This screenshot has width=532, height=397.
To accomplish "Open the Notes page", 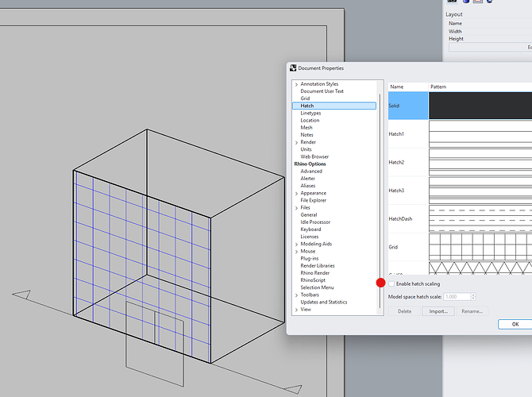I will click(x=306, y=135).
